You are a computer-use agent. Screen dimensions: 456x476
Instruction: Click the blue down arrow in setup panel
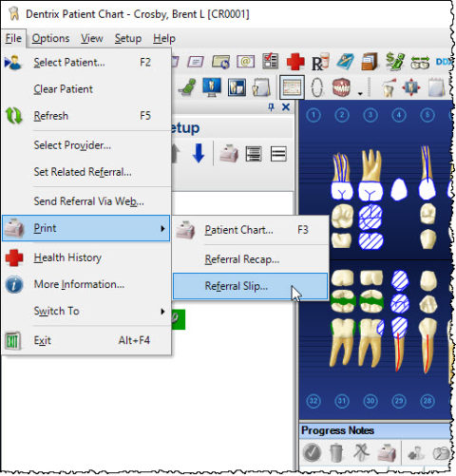(x=199, y=154)
